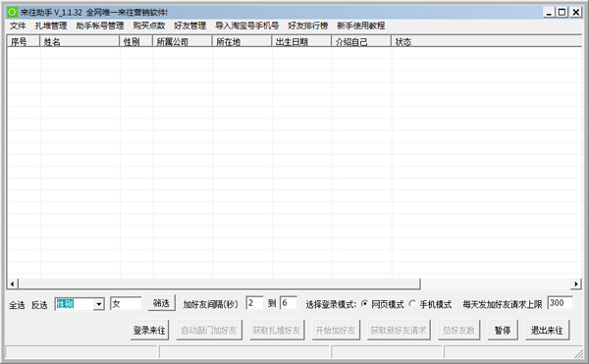The image size is (589, 364).
Task: Click the 性别 column header
Action: (136, 41)
